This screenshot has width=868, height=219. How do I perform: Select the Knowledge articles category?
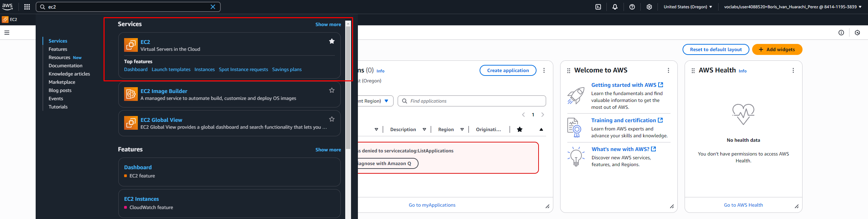[x=69, y=74]
